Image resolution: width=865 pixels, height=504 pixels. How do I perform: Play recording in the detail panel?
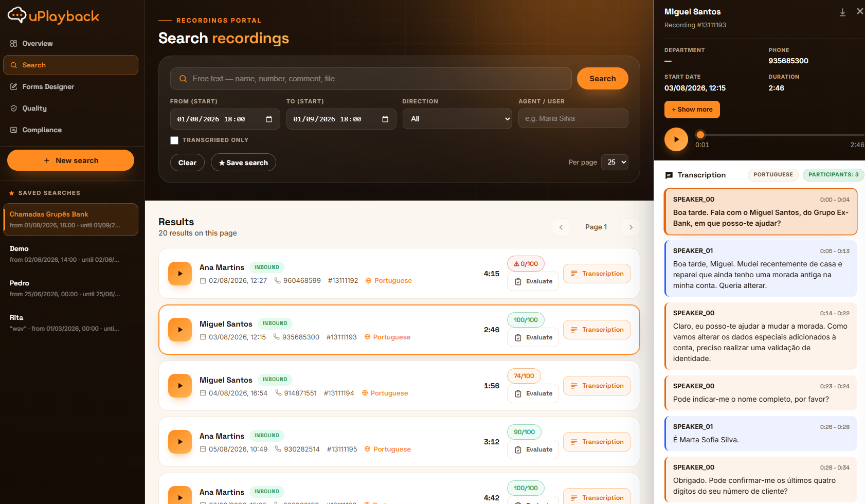click(676, 139)
